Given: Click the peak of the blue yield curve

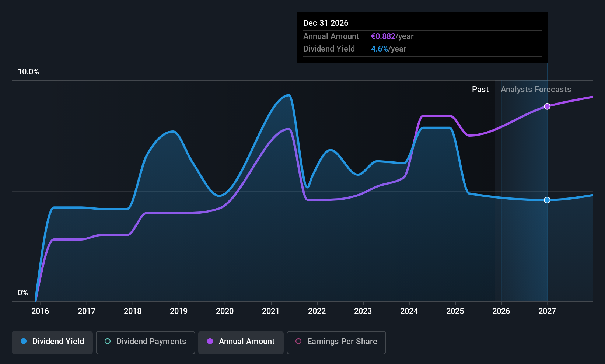Looking at the screenshot, I should tap(287, 95).
